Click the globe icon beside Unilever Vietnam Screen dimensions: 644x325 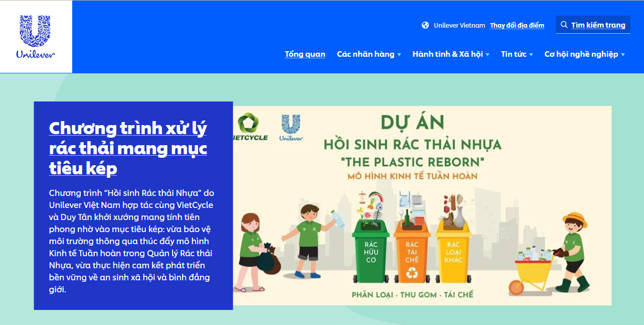coord(425,25)
